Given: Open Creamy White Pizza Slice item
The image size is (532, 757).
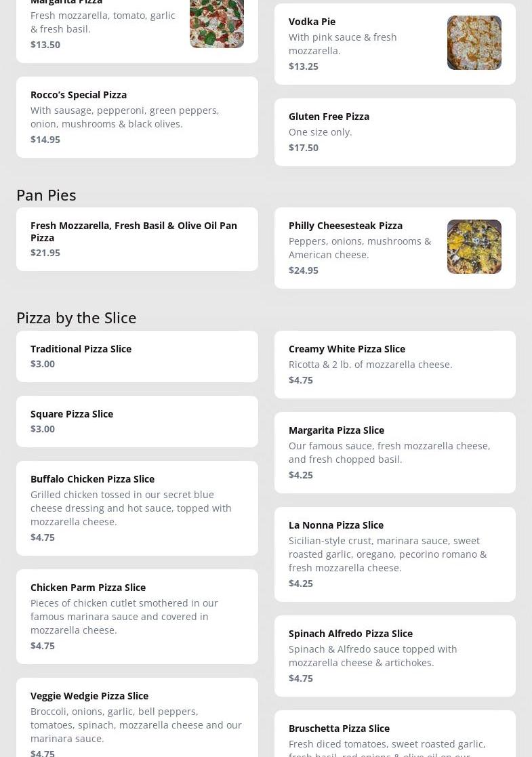Looking at the screenshot, I should (394, 365).
